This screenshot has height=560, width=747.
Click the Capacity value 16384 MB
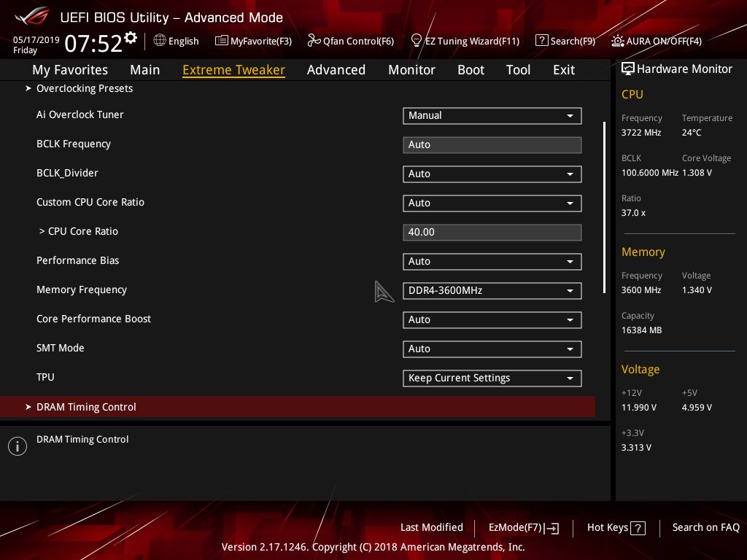tap(642, 330)
